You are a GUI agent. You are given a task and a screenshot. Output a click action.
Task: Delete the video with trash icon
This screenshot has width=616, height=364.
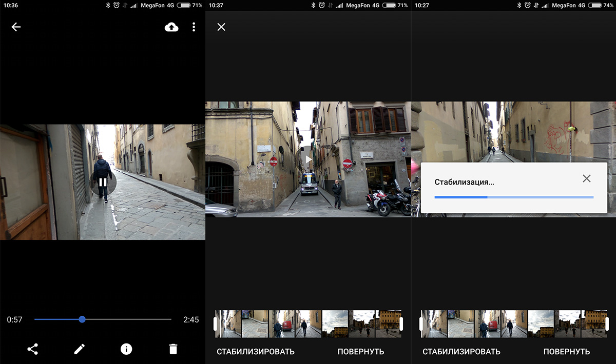(x=173, y=349)
